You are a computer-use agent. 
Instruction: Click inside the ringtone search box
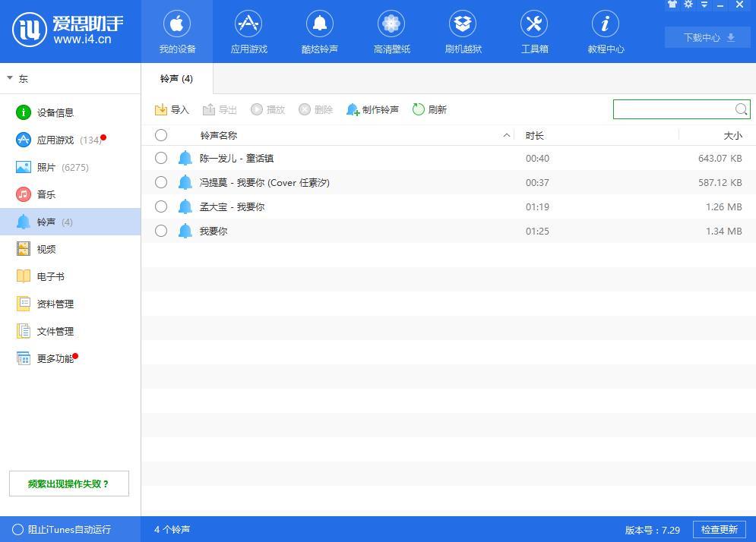[676, 109]
